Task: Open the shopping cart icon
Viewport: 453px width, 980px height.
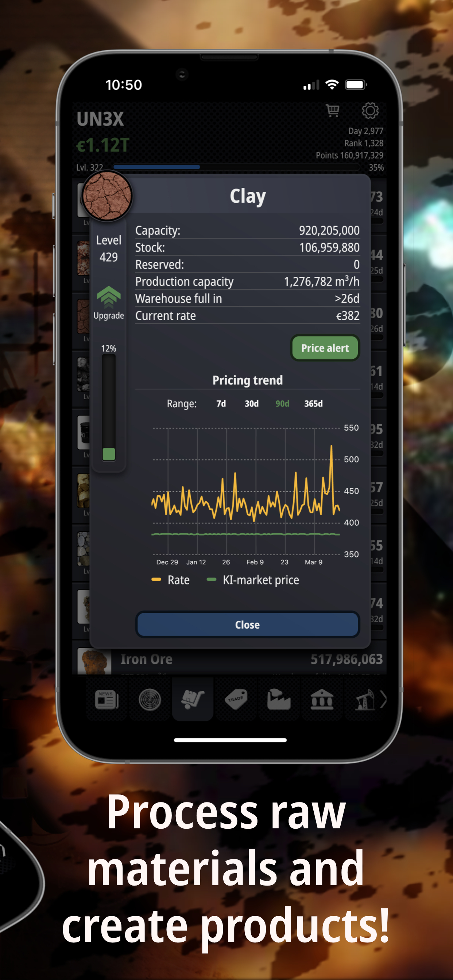Action: pyautogui.click(x=333, y=111)
